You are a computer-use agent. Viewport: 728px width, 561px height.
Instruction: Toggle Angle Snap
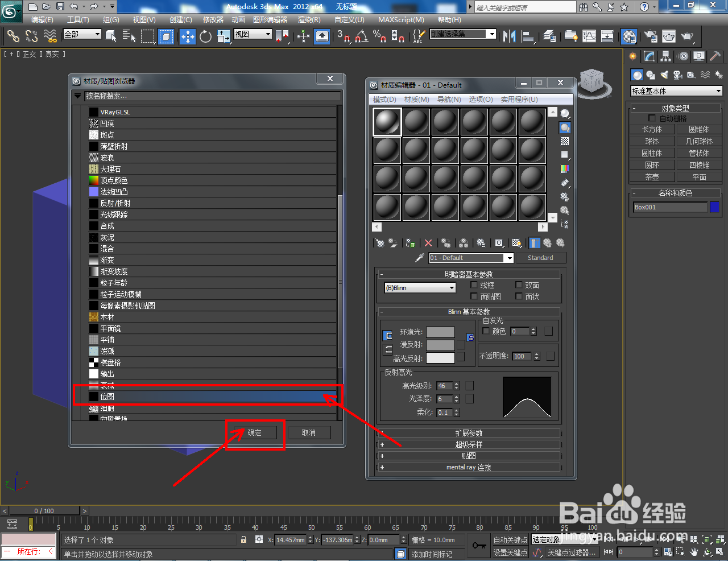361,36
